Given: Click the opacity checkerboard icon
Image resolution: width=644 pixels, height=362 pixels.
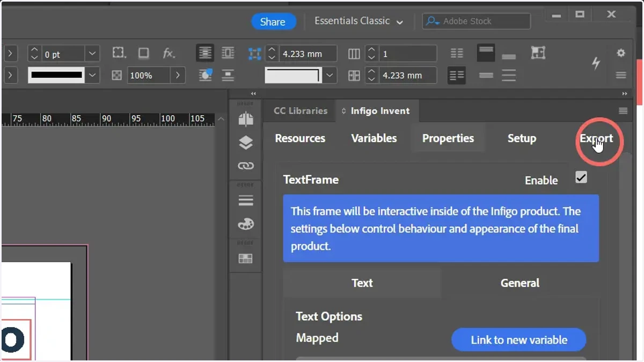Looking at the screenshot, I should (x=116, y=76).
